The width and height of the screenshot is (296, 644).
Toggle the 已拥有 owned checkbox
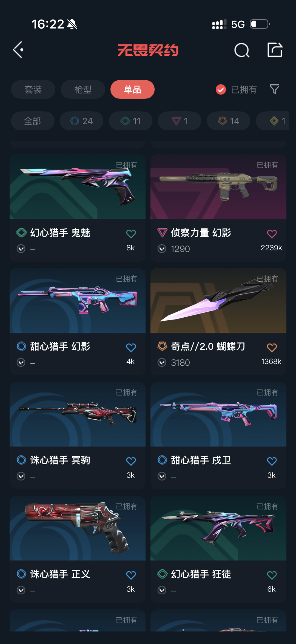[221, 89]
